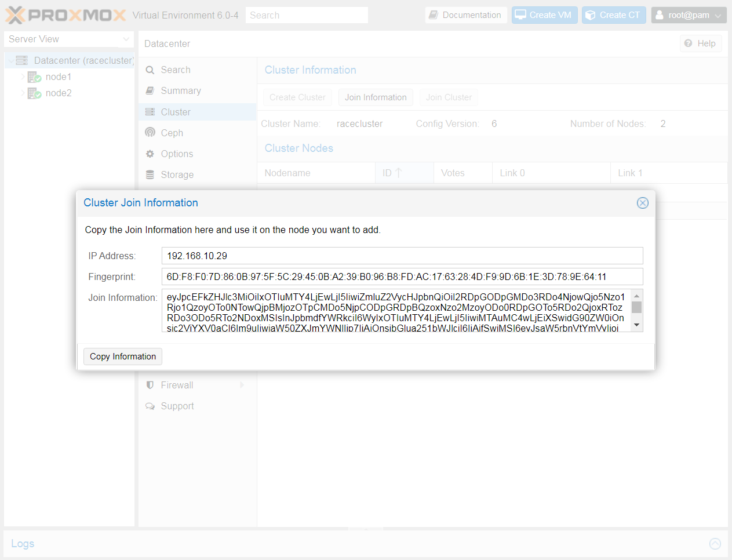Click the user icon beside root@pam

pyautogui.click(x=660, y=15)
